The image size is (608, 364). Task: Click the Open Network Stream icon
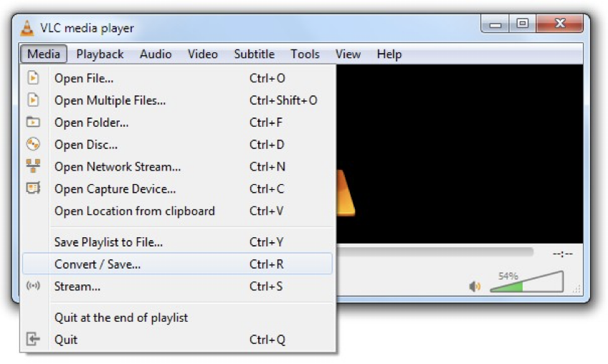34,166
